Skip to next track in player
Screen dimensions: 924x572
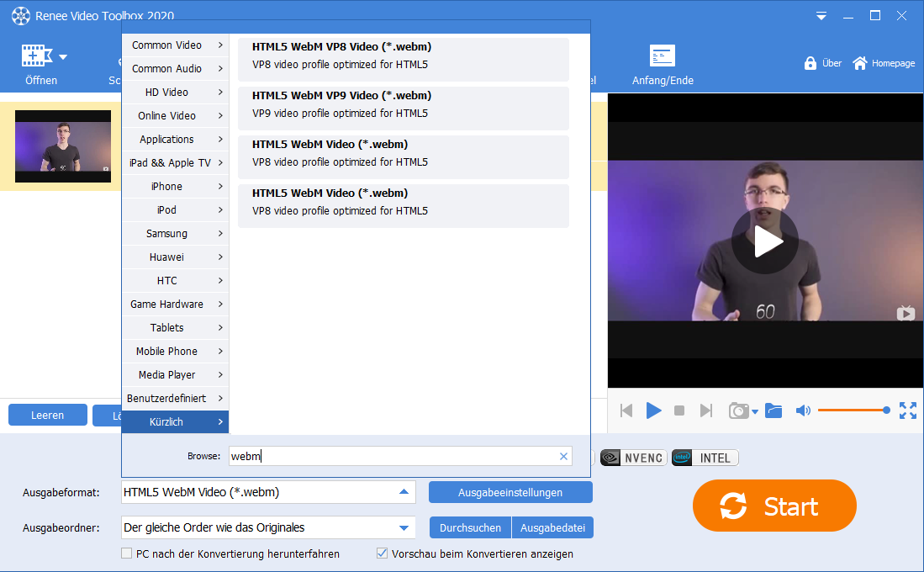click(x=706, y=410)
